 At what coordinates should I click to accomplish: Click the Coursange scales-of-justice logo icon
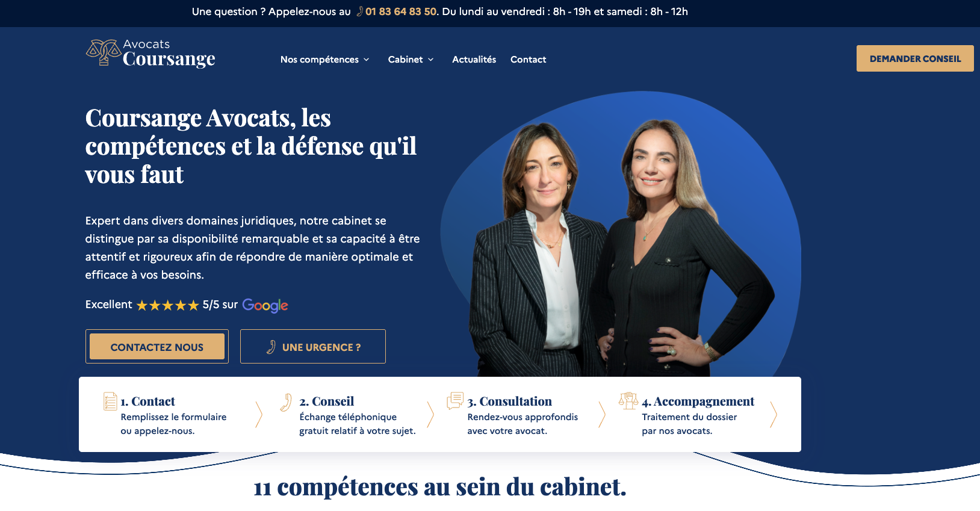[x=104, y=52]
